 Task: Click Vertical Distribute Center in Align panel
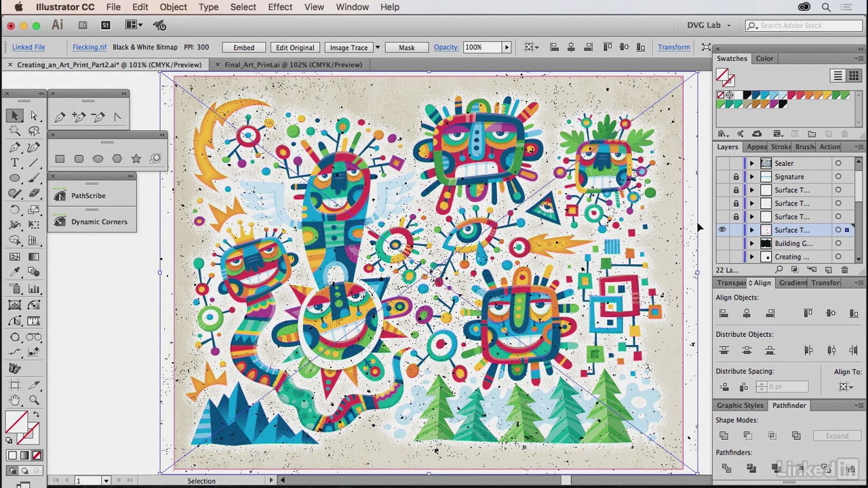747,350
